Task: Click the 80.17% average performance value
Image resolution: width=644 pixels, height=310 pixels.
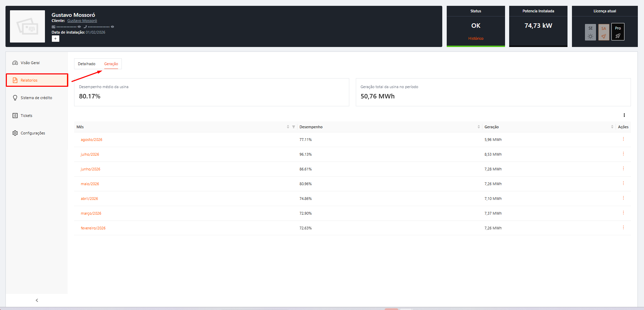Action: 90,96
